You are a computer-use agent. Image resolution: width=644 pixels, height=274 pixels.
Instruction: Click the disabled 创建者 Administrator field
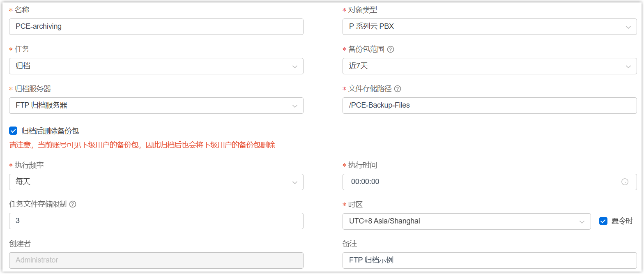(x=156, y=260)
